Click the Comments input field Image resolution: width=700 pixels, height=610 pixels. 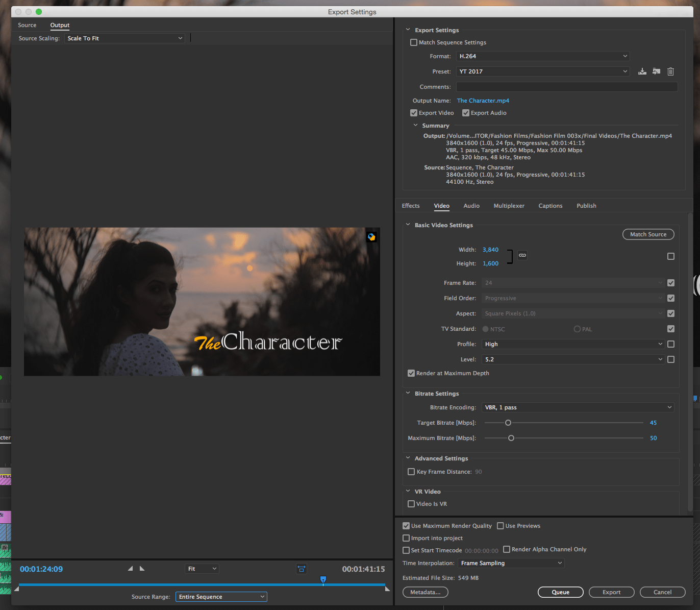(567, 87)
